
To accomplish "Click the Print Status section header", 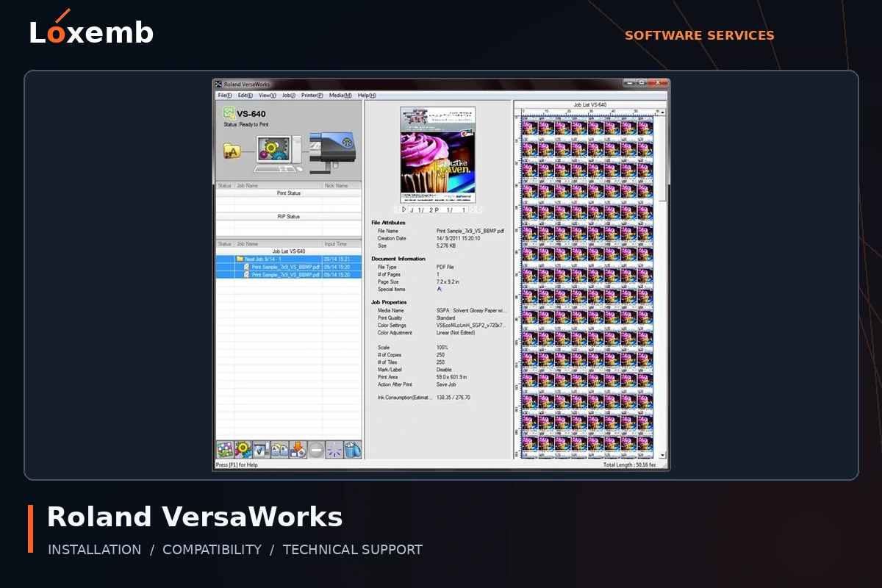I will pyautogui.click(x=289, y=193).
